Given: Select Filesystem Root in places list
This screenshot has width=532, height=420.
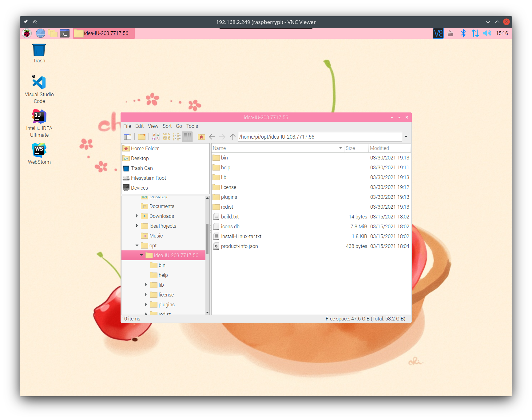Looking at the screenshot, I should (x=148, y=178).
